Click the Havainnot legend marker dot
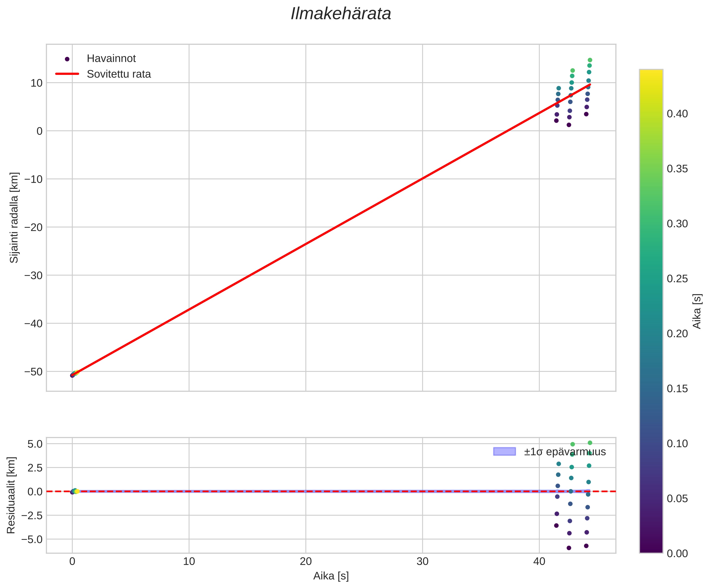This screenshot has height=588, width=709. pos(67,59)
